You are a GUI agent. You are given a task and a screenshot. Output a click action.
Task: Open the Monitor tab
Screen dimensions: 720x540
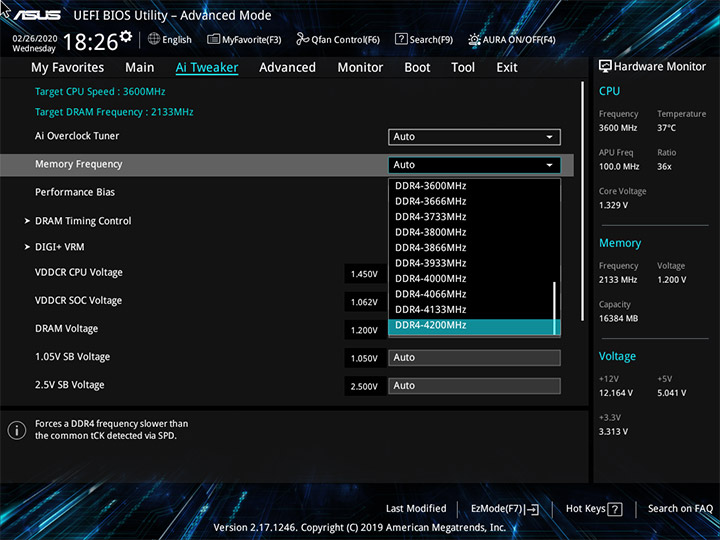pyautogui.click(x=360, y=68)
